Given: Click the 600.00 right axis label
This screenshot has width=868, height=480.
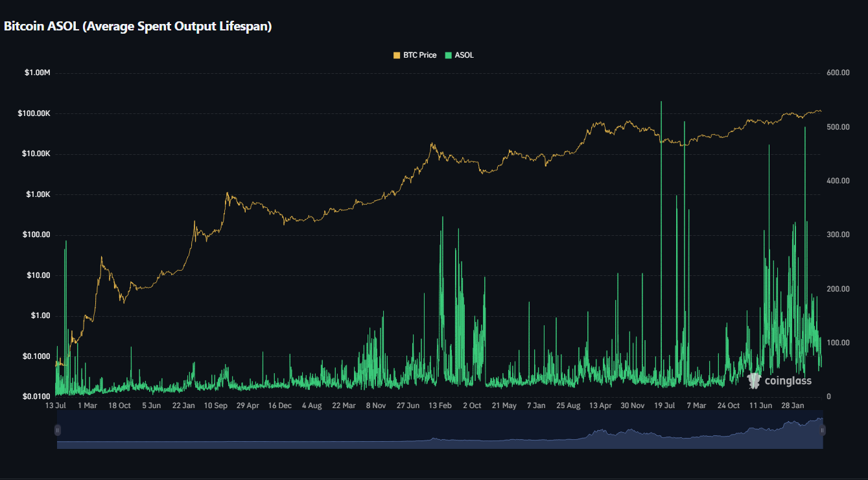Looking at the screenshot, I should (838, 73).
